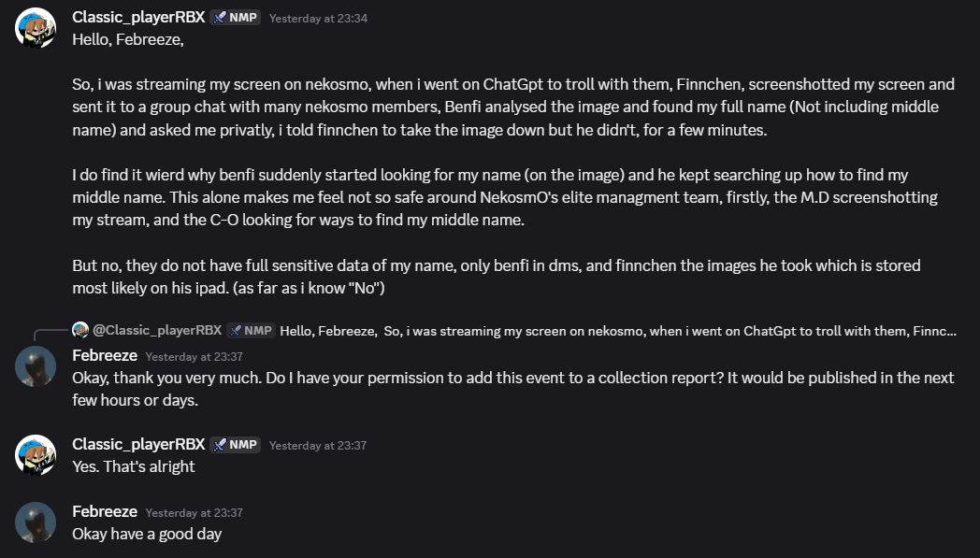Click Classic_playerRBX's avatar on the long first message
980x558 pixels.
click(x=35, y=28)
